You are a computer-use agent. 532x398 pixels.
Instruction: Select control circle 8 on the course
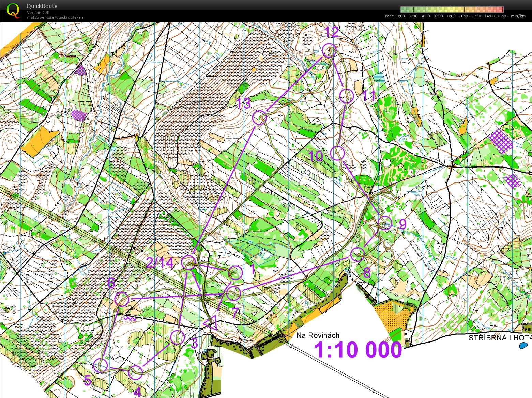358,254
